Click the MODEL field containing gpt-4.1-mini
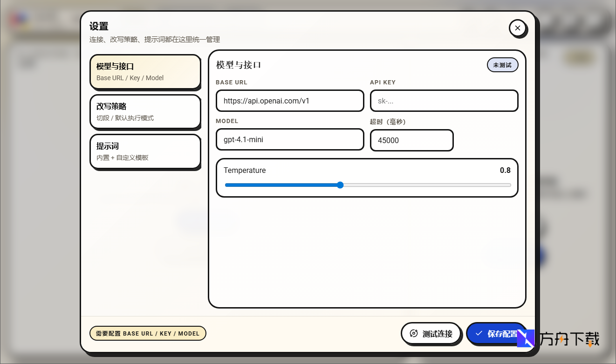 pos(289,139)
